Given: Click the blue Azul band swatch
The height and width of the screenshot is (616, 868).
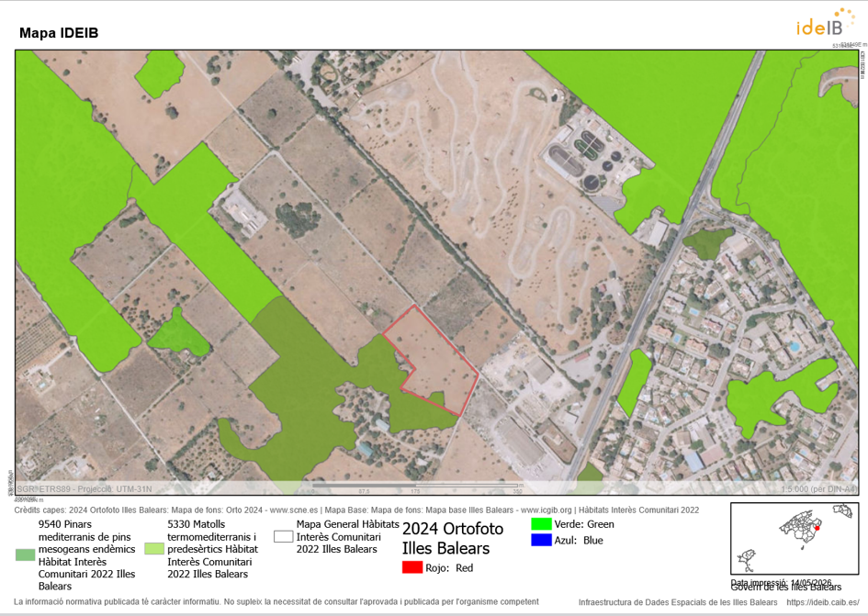Looking at the screenshot, I should click(541, 540).
